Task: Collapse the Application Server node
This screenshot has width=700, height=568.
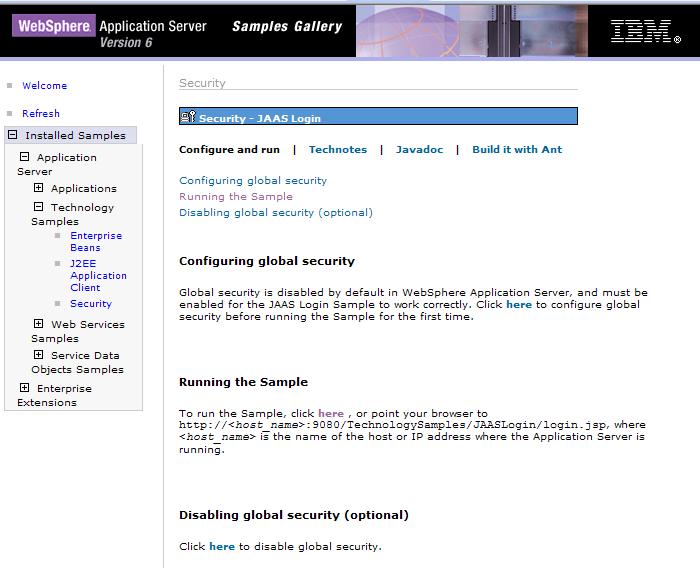Action: [x=25, y=157]
